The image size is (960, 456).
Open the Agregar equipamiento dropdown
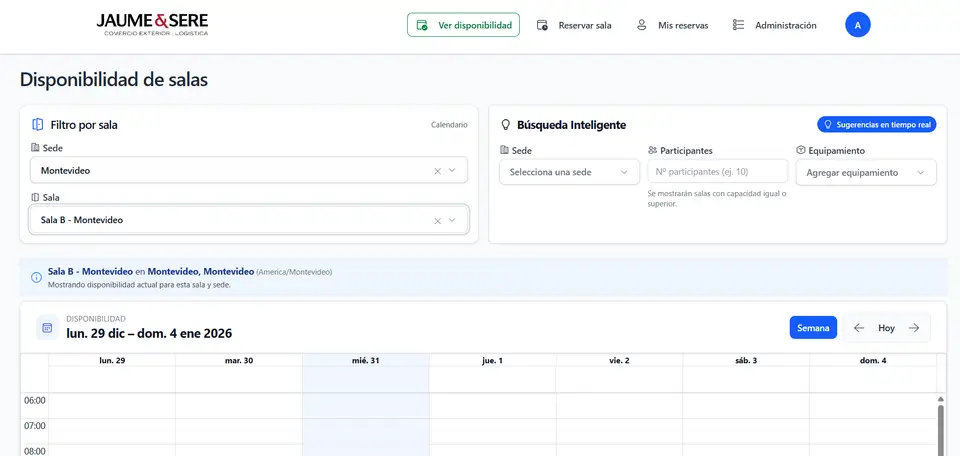click(866, 173)
